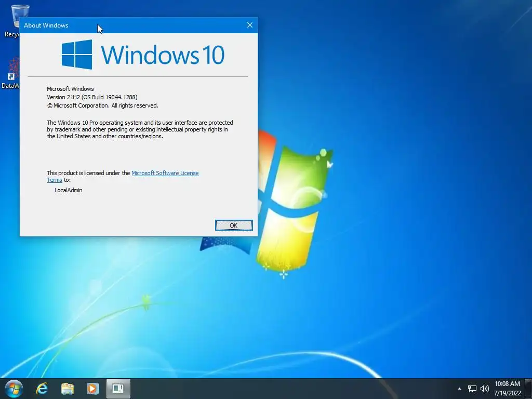This screenshot has width=532, height=399.
Task: Launch Internet Explorer from the taskbar
Action: pos(42,389)
